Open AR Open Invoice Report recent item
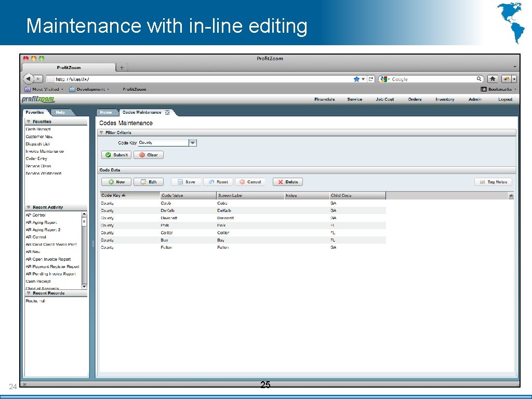 pos(48,259)
